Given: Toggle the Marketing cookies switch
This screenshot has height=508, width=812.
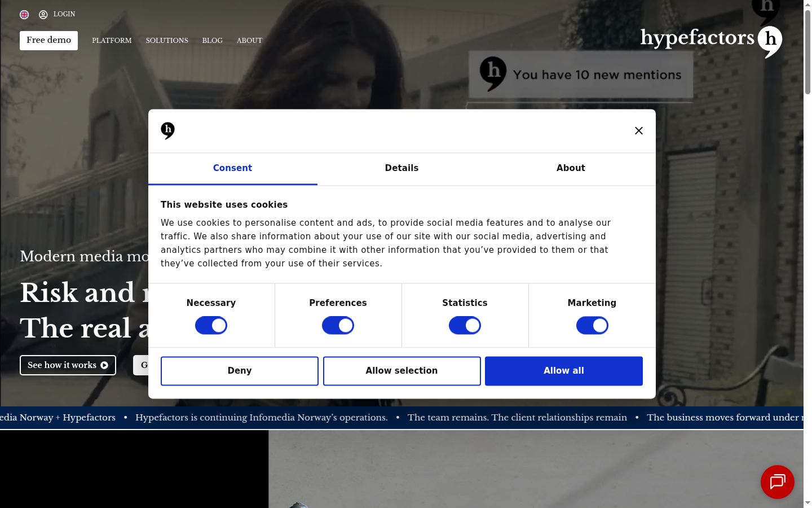Looking at the screenshot, I should click(x=592, y=325).
